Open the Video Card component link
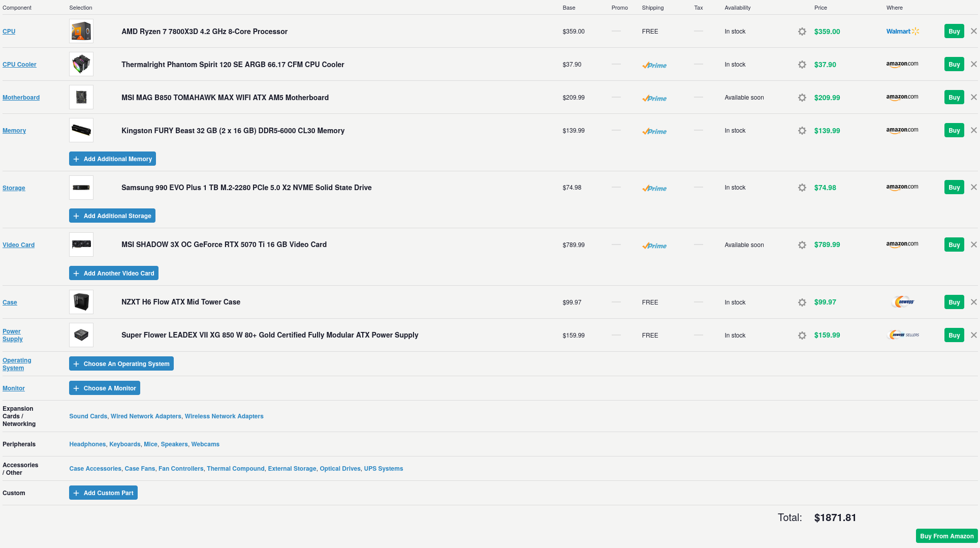Viewport: 980px width, 548px height. (x=19, y=245)
